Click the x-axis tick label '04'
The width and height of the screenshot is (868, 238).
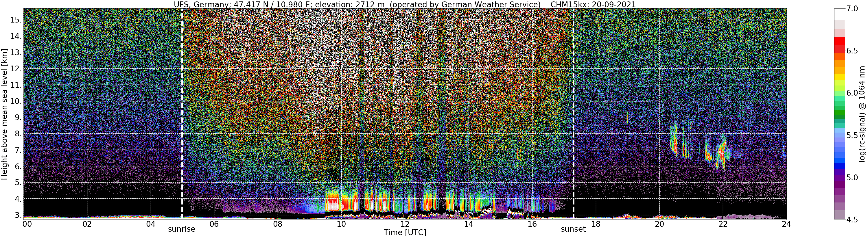(151, 224)
